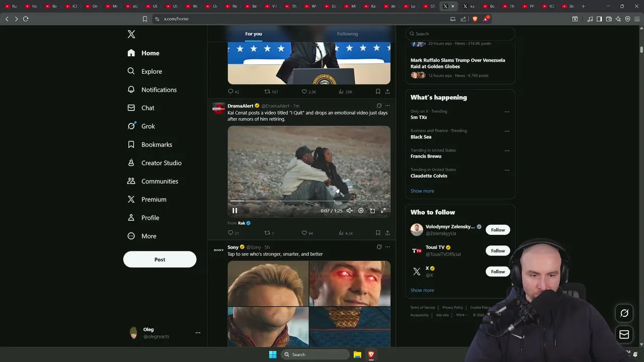Click the taskbar Search box
Screen dimensions: 644x362
click(x=314, y=354)
